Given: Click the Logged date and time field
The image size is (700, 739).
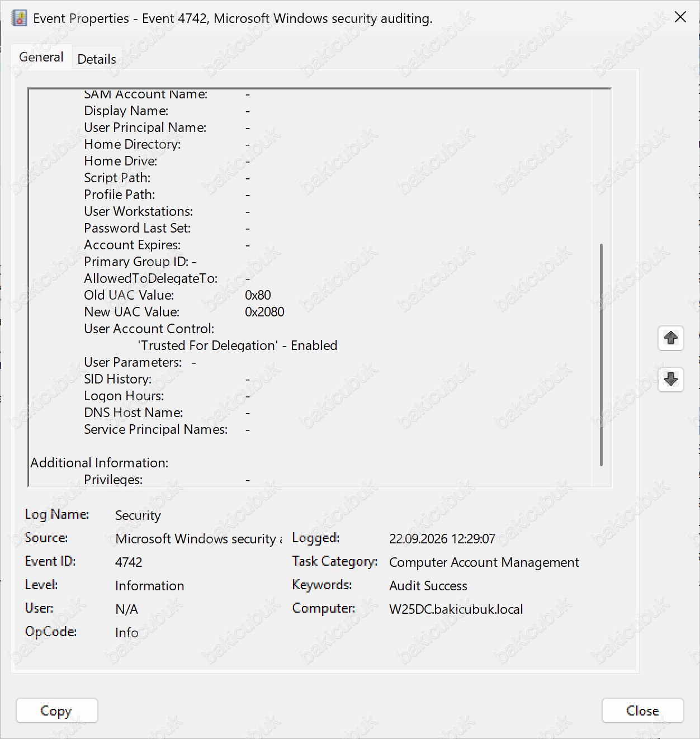Looking at the screenshot, I should (x=442, y=538).
